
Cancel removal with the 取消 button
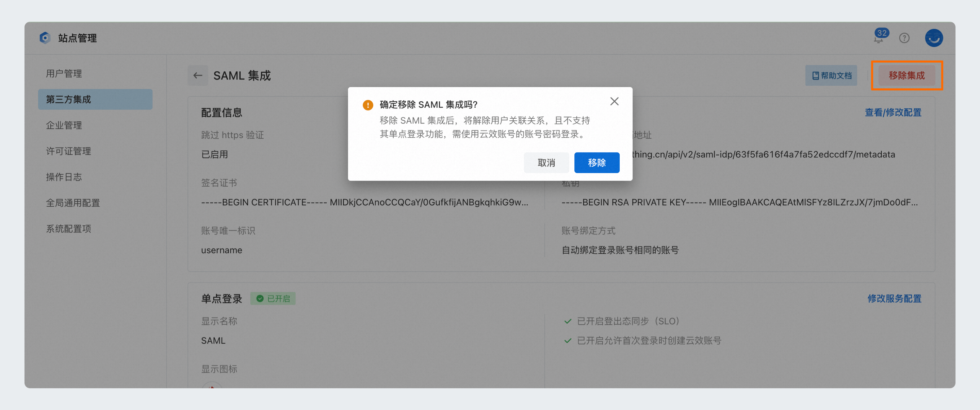[546, 163]
